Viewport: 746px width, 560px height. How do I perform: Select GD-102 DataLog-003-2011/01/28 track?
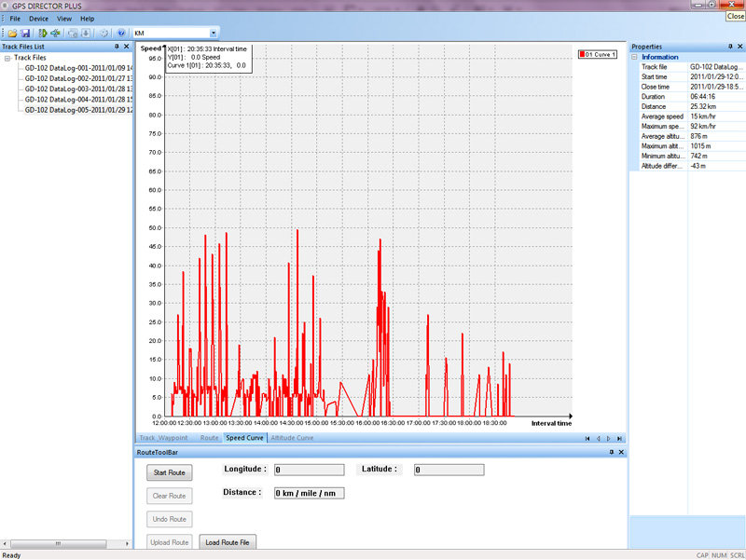[x=78, y=89]
